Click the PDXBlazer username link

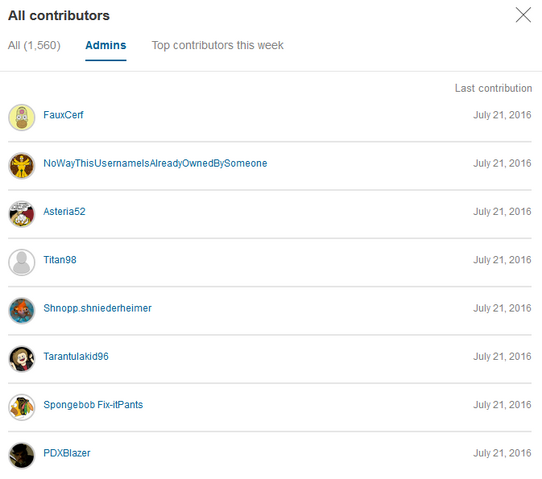pos(67,453)
